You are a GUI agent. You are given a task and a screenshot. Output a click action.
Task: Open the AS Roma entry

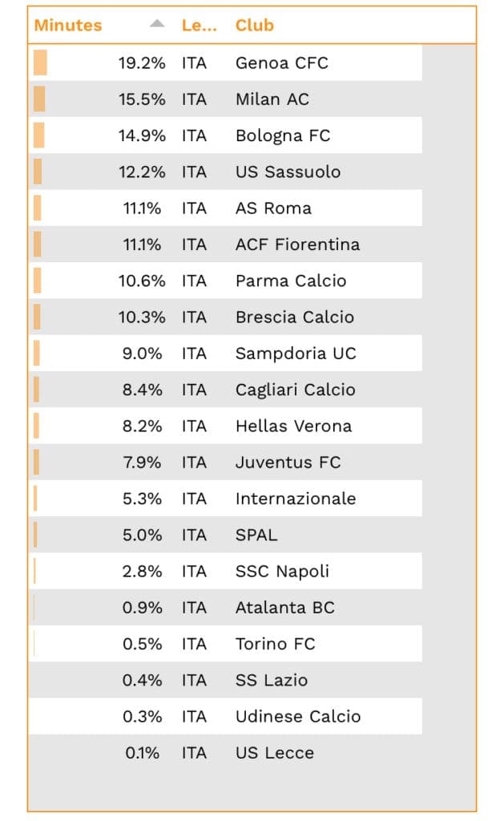(x=273, y=208)
